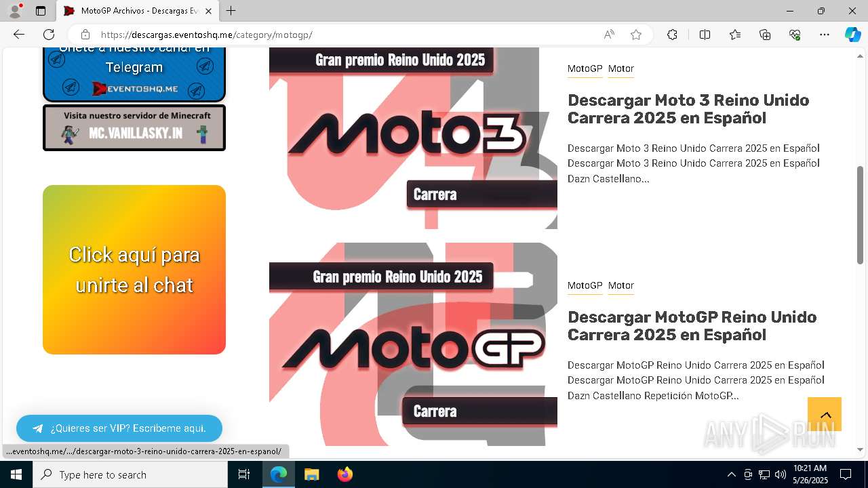
Task: Click Moto 3 post excerpt text
Action: [x=694, y=163]
